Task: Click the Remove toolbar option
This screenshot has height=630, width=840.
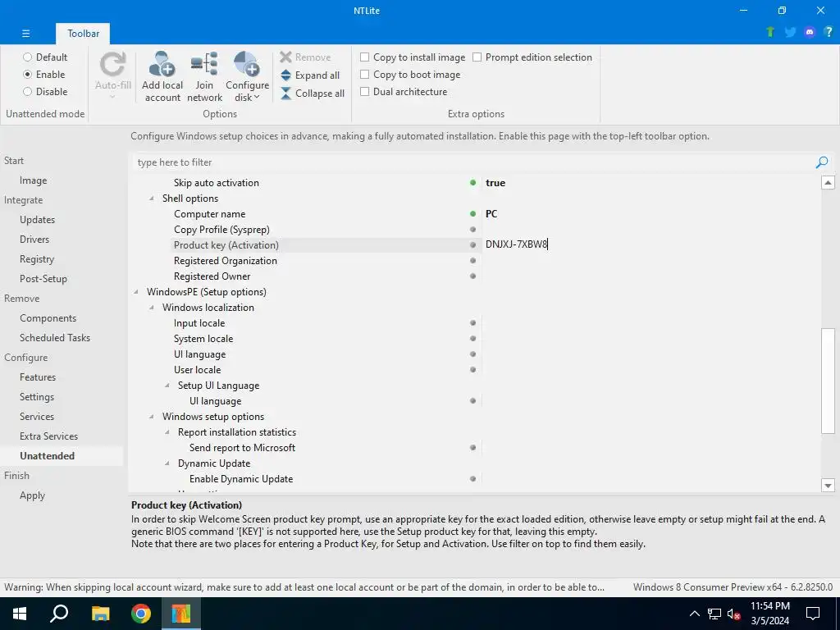Action: click(x=305, y=57)
